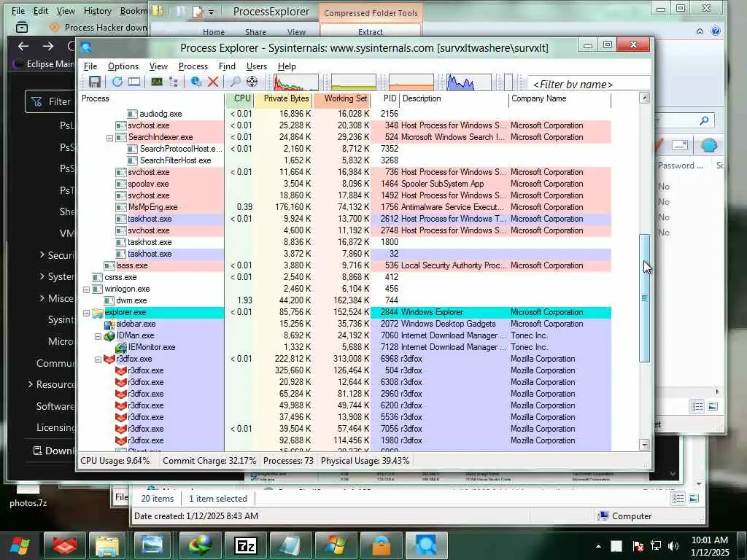
Task: Select the spoolsv.exe process row
Action: (344, 184)
